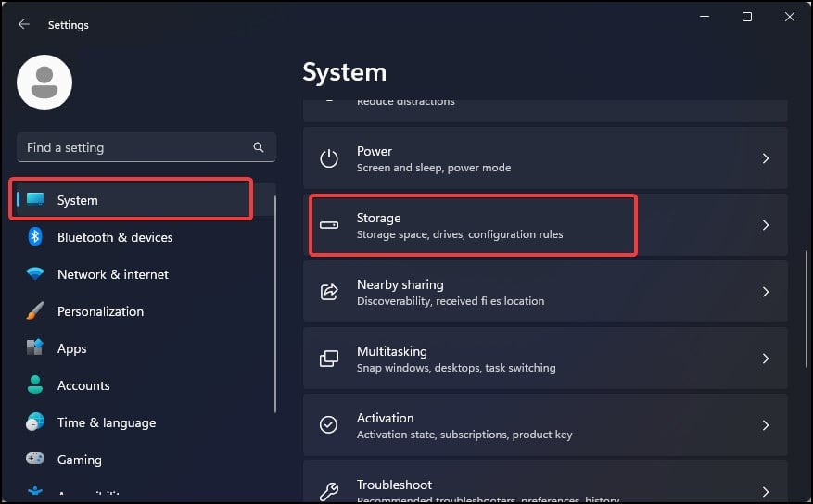This screenshot has height=504, width=813.
Task: Open Activation settings
Action: point(545,424)
